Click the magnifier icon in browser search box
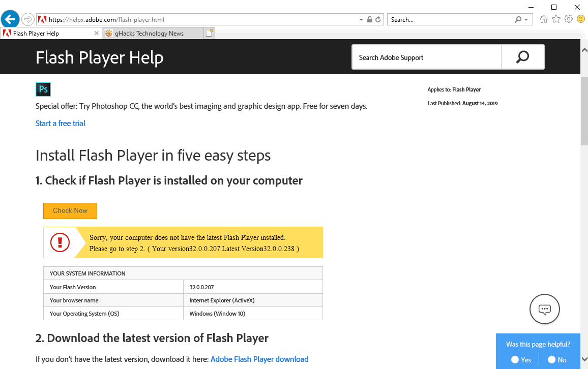The image size is (588, 369). [x=518, y=19]
